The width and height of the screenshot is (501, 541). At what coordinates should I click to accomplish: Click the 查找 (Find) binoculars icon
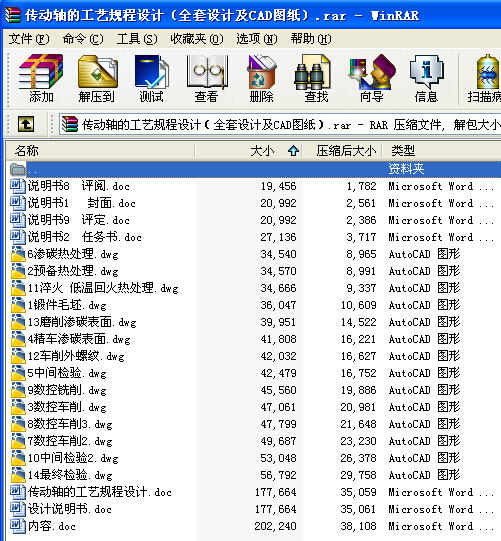click(313, 72)
